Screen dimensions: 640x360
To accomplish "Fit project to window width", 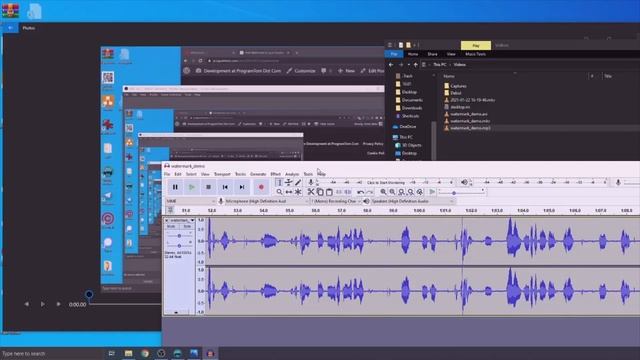I will [x=410, y=192].
